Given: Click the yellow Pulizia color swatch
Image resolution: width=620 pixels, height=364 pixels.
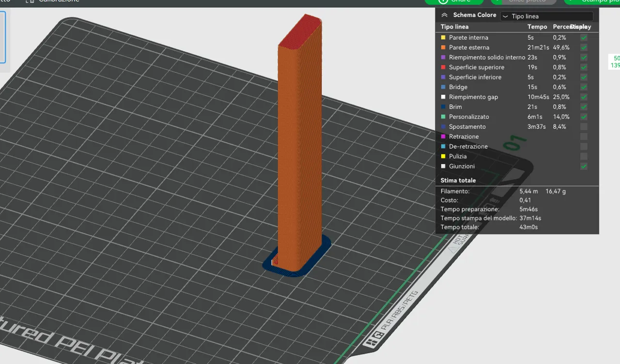Looking at the screenshot, I should click(x=443, y=156).
